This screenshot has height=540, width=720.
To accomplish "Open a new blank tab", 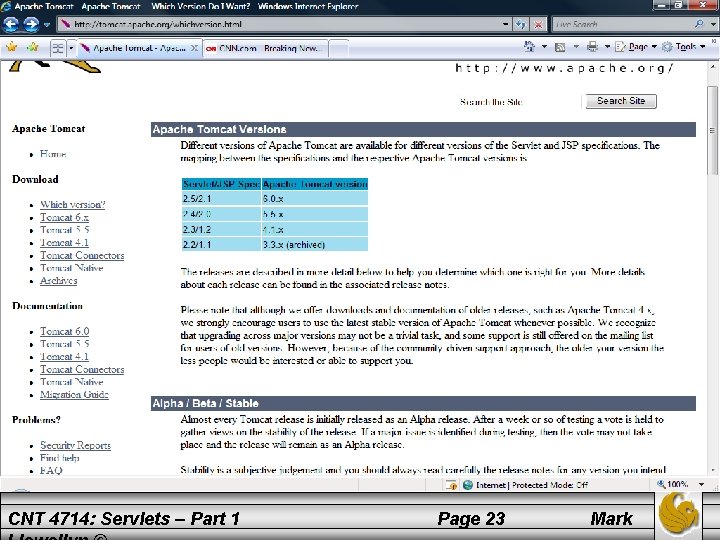I will tap(338, 49).
